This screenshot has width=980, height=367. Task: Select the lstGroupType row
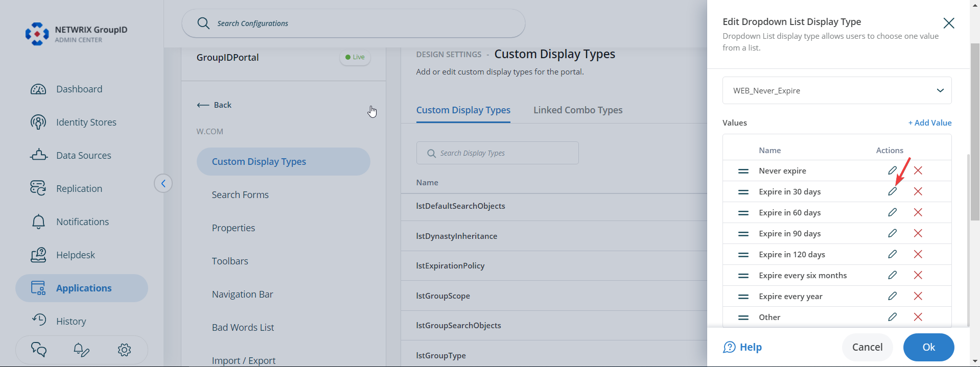[554, 354]
